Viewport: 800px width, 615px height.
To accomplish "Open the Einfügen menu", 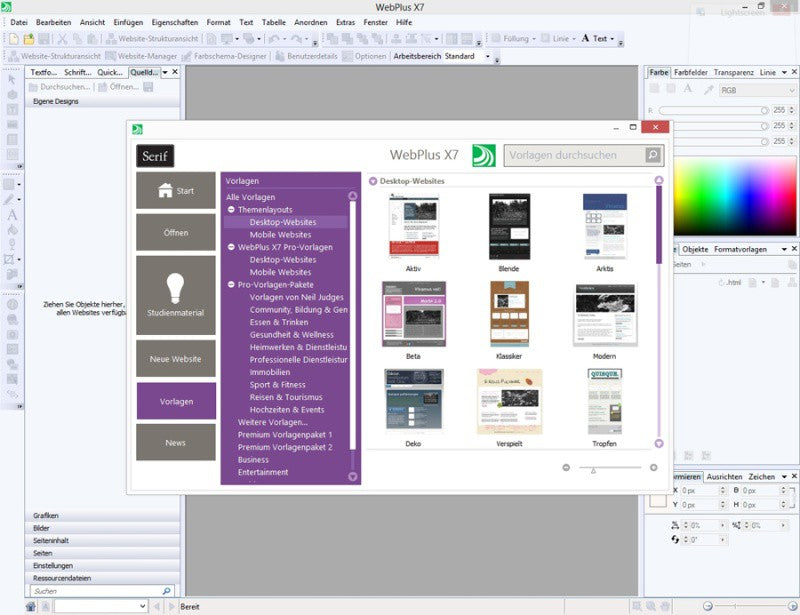I will 128,22.
